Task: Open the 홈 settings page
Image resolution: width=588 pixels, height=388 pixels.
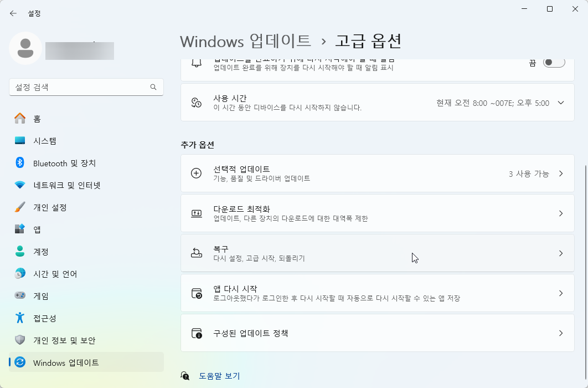Action: tap(86, 119)
